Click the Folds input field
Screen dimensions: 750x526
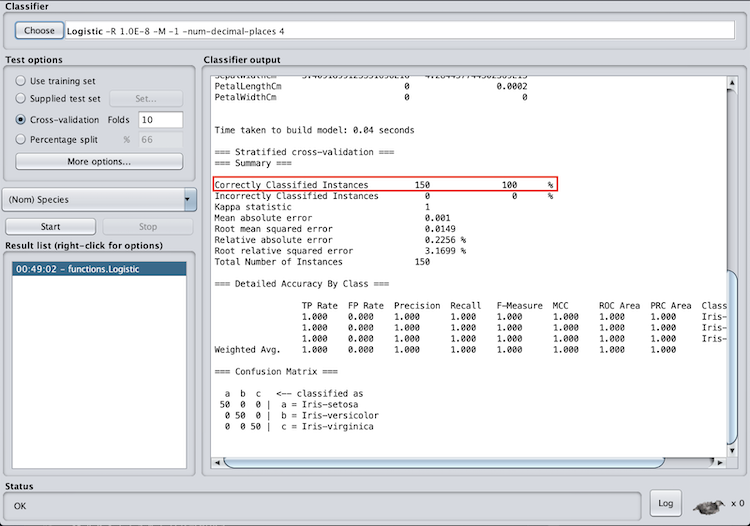161,120
